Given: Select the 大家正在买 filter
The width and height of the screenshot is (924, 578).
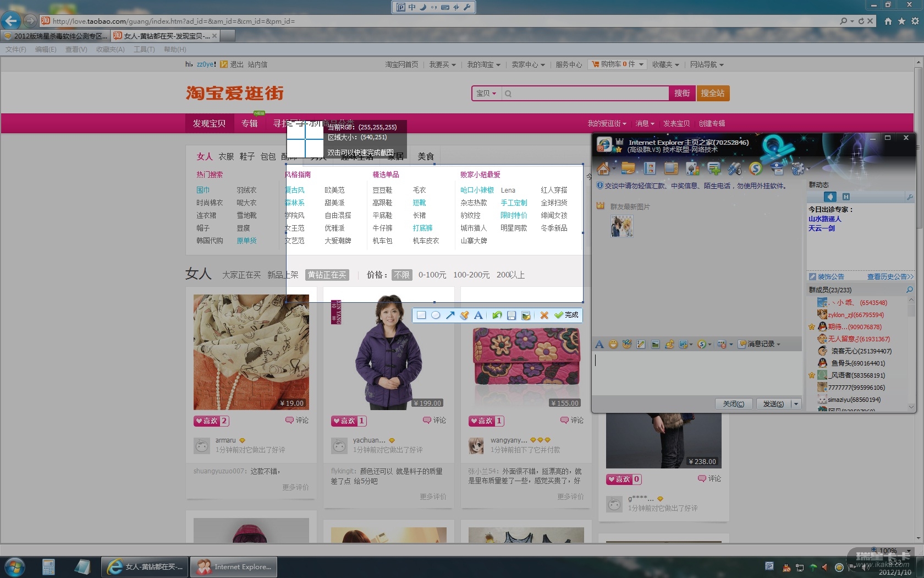Looking at the screenshot, I should coord(241,275).
